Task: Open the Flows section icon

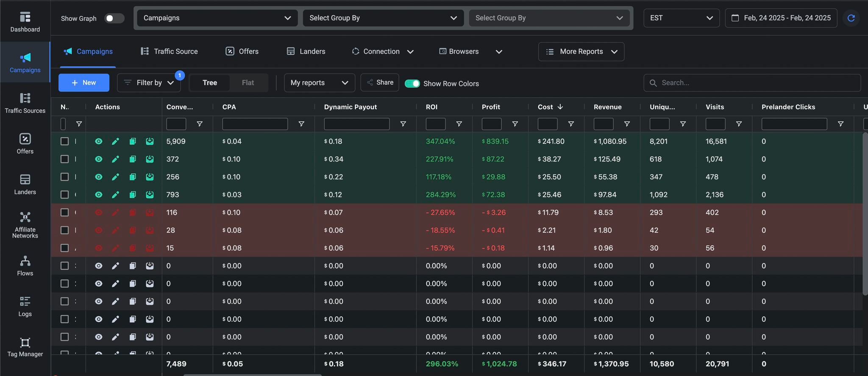Action: pos(25,260)
